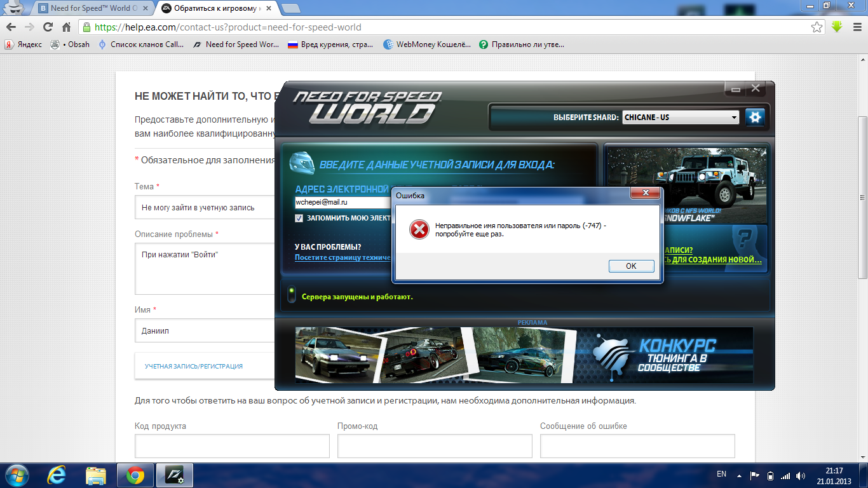Click the EN language indicator

point(721,474)
